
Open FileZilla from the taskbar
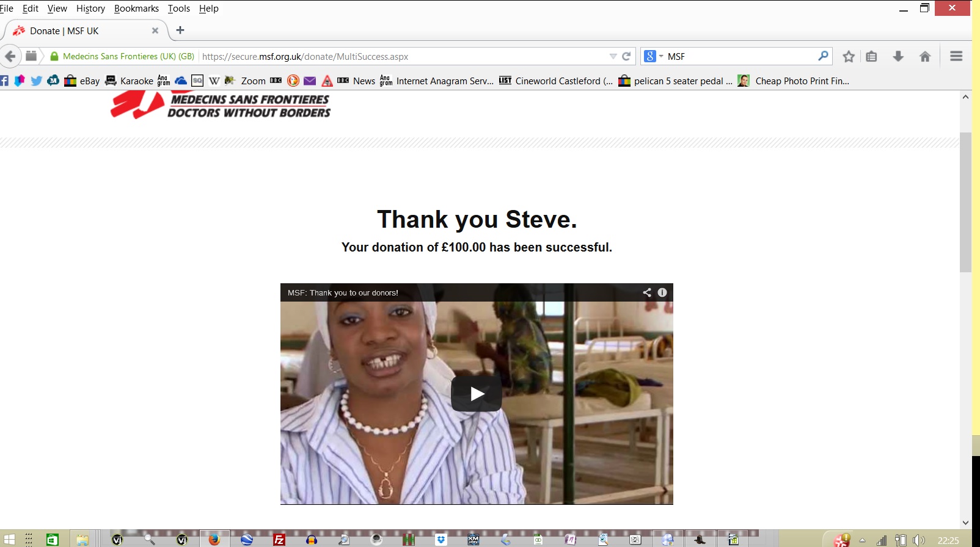pos(279,540)
